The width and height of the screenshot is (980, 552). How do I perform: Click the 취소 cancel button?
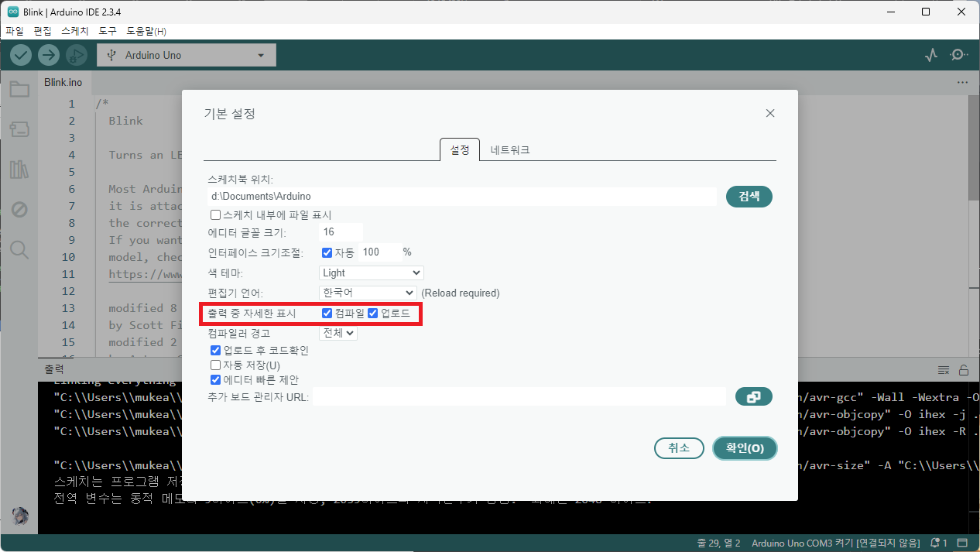click(x=679, y=448)
